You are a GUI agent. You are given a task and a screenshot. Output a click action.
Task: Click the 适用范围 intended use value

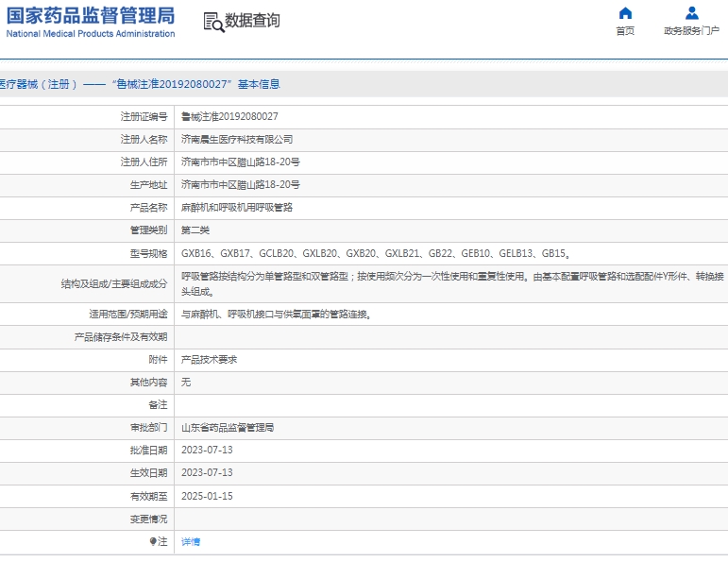276,315
